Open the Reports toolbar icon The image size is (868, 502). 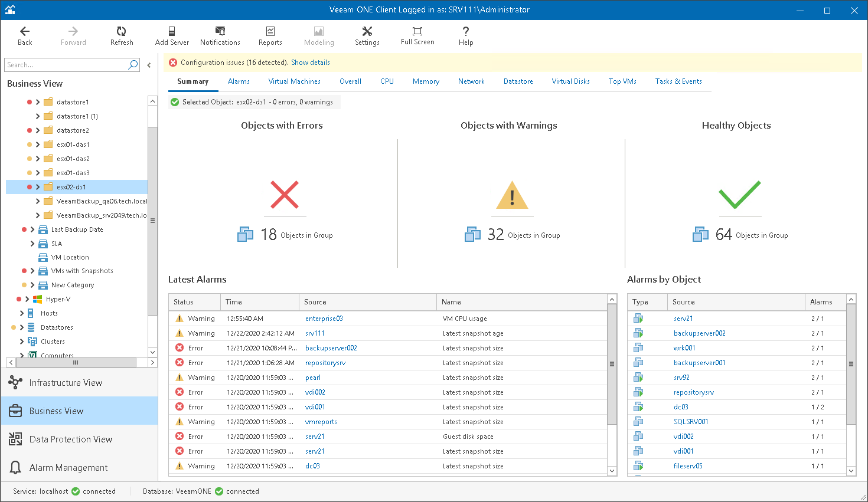270,32
